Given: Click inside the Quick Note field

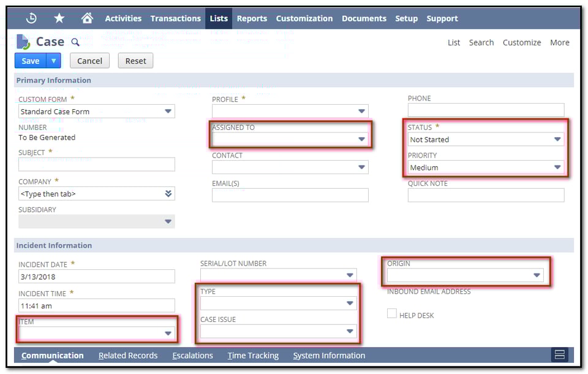Looking at the screenshot, I should (x=485, y=195).
